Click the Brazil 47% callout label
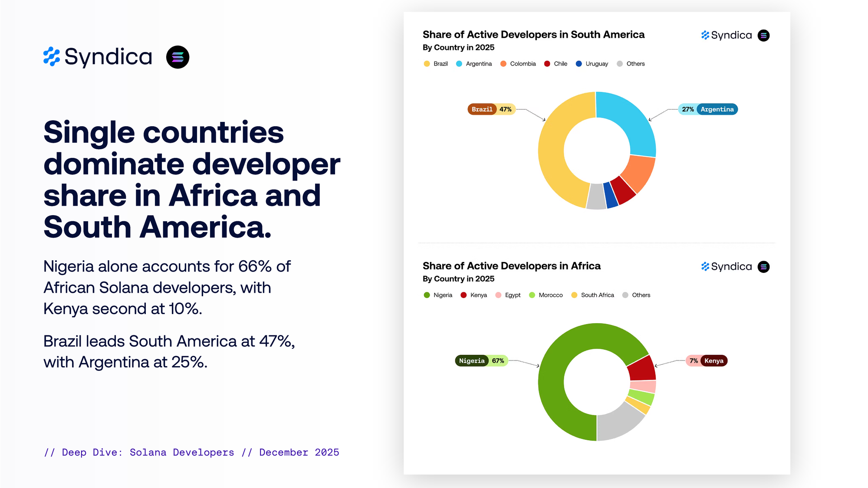 (491, 109)
